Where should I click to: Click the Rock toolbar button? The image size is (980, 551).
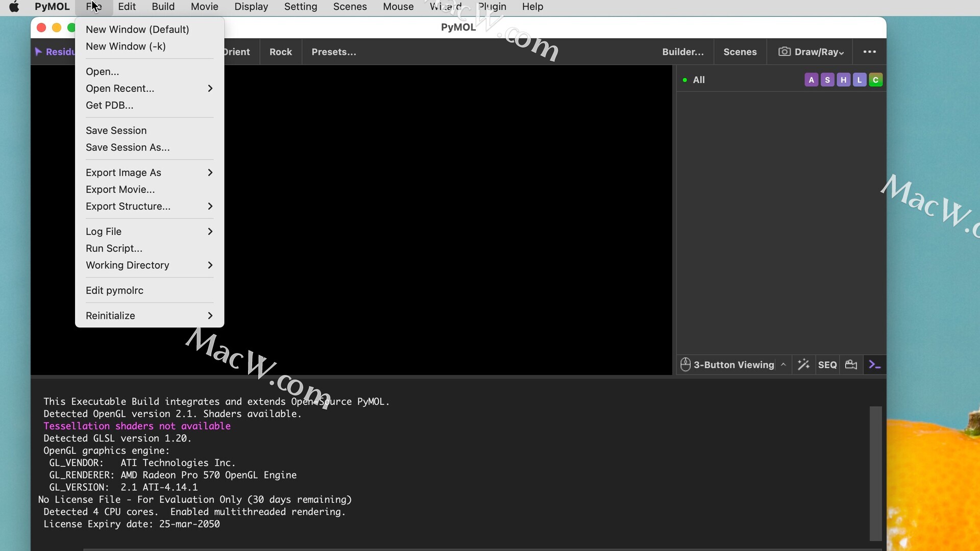[x=281, y=52]
